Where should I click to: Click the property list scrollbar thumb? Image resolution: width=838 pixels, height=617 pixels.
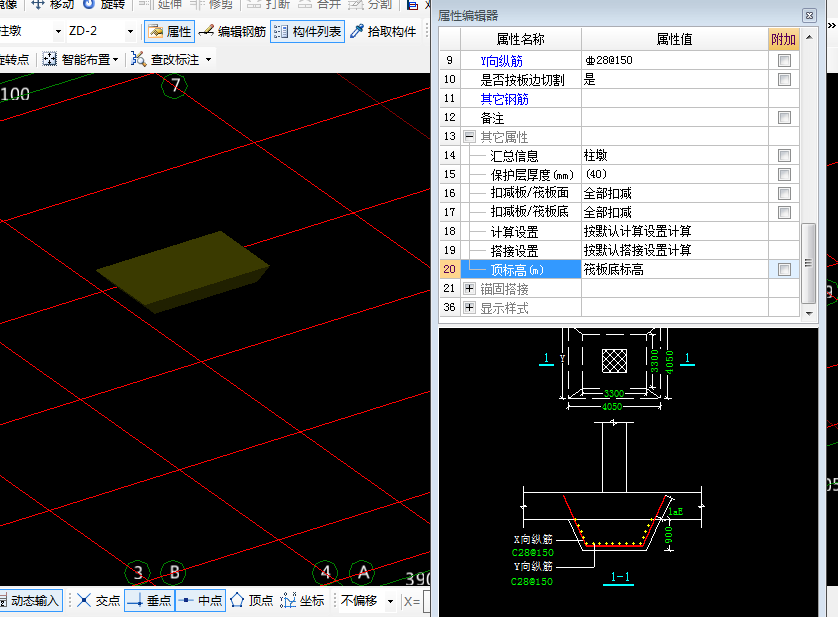809,263
